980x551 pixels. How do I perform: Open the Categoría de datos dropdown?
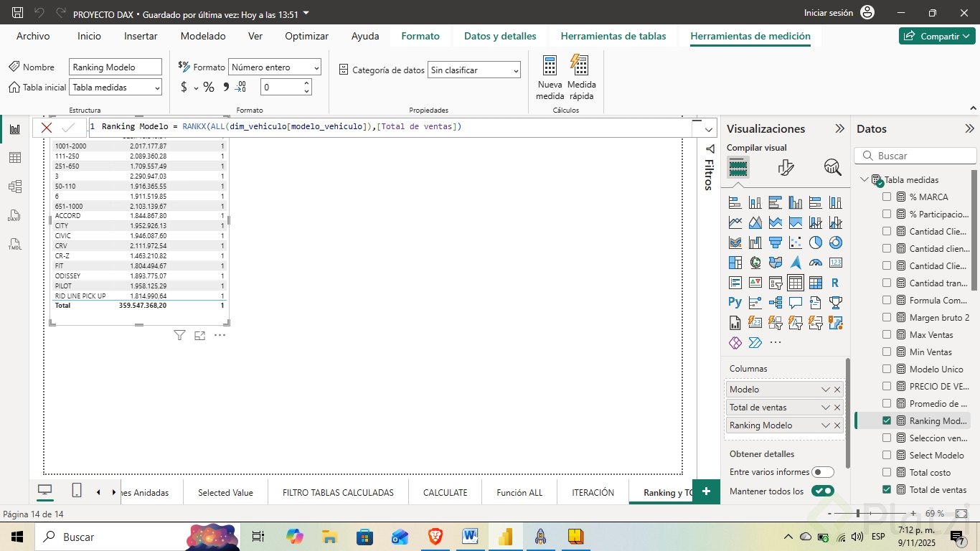(473, 70)
